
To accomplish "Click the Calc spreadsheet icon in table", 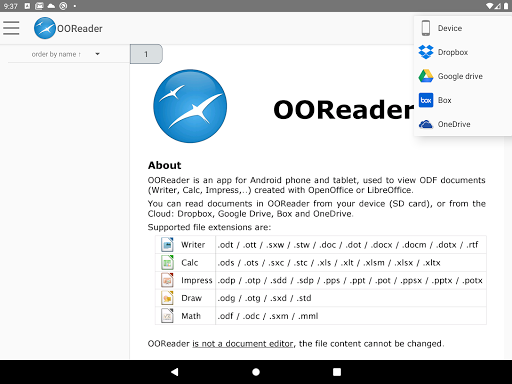I will (x=167, y=262).
